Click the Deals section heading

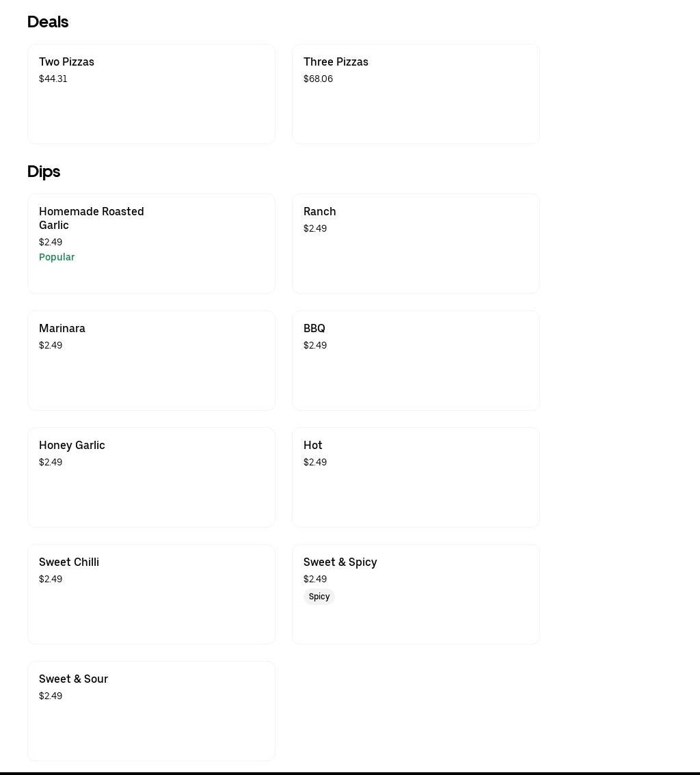(x=48, y=22)
